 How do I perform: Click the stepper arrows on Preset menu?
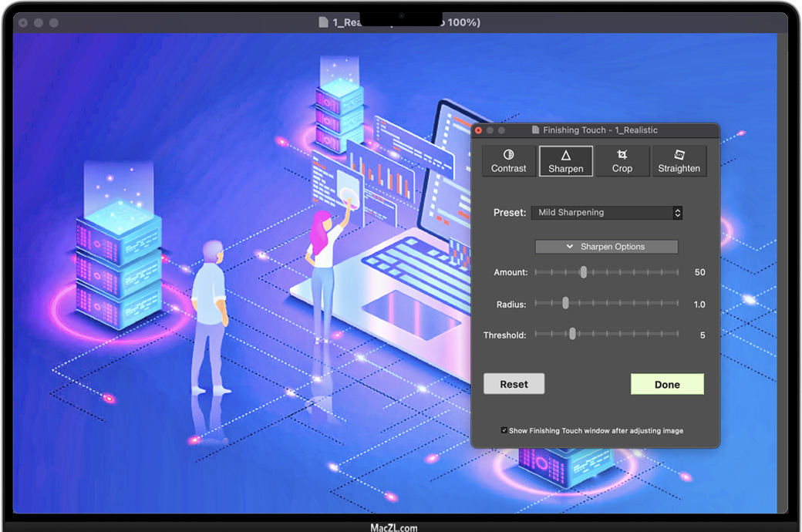coord(677,213)
